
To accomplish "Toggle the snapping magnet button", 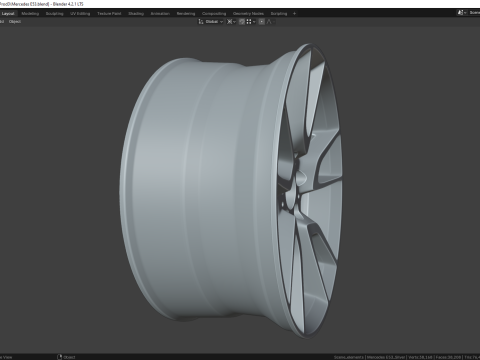I will pos(242,22).
